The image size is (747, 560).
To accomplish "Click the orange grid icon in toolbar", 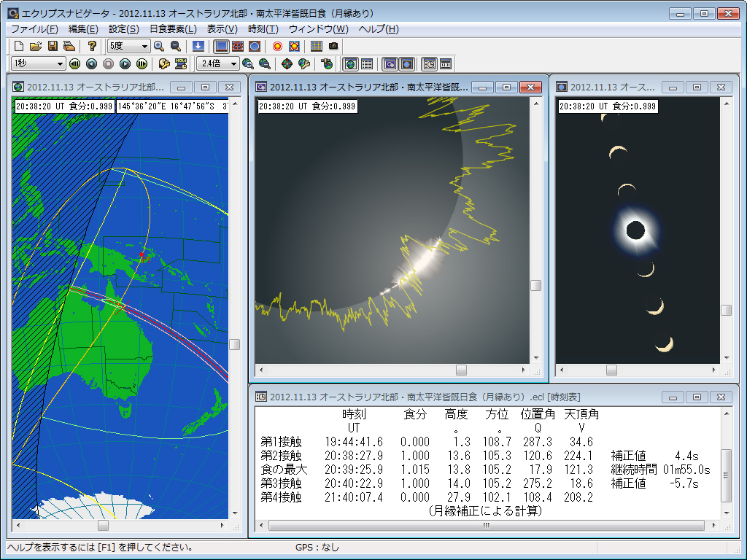I will click(x=316, y=46).
